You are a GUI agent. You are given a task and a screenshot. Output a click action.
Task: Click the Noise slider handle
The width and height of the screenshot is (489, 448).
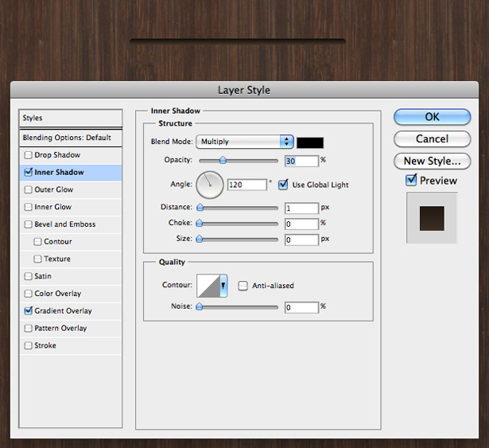[x=199, y=306]
